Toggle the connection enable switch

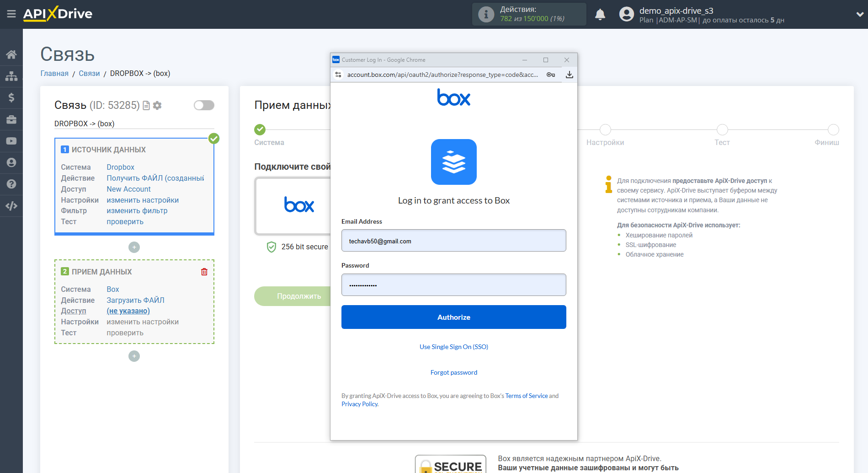[x=204, y=105]
